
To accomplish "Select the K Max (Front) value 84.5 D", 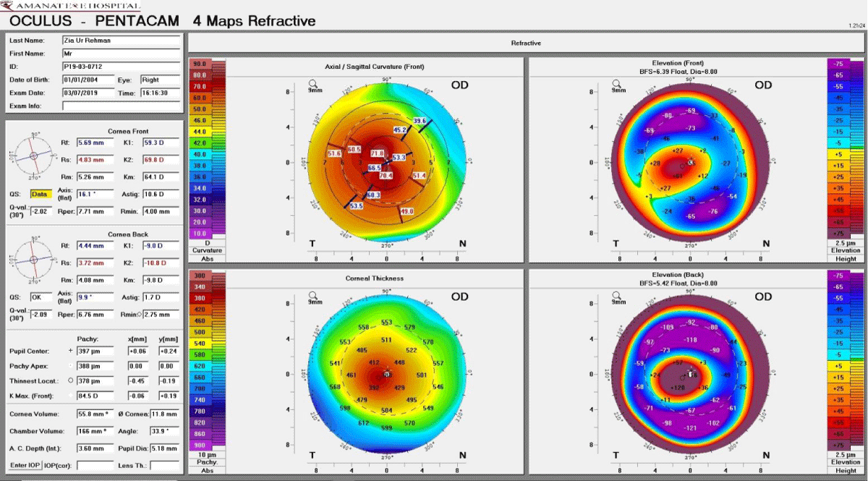I will [95, 396].
